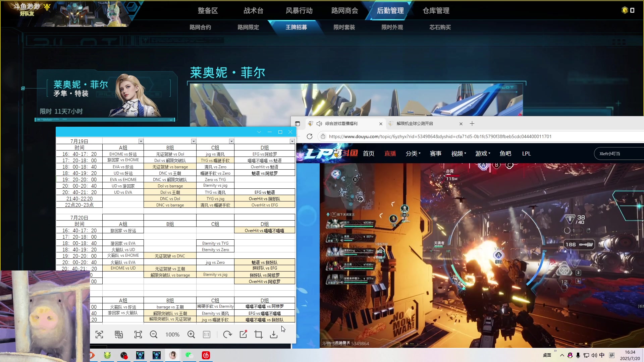Click the 1:1 actual size icon
Screen dimensions: 644x362
click(x=207, y=335)
